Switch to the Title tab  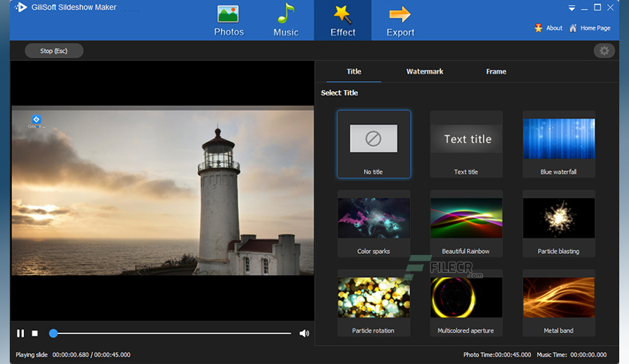click(x=354, y=71)
